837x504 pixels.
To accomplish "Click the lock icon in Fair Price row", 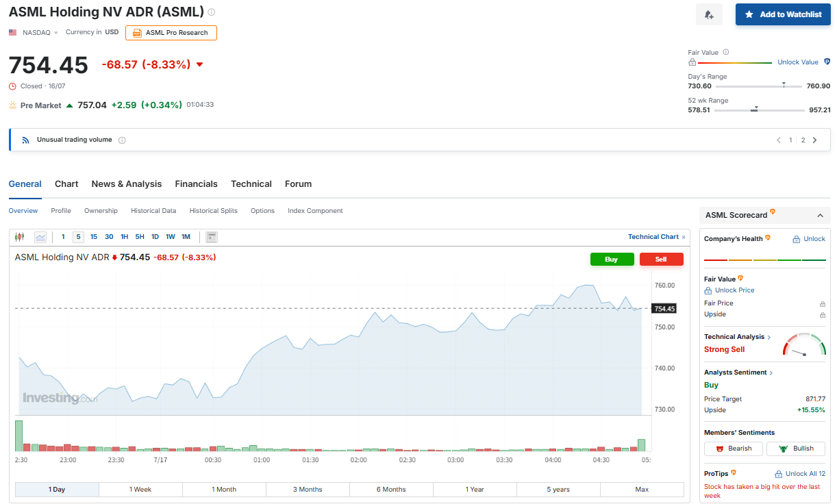I will pos(822,303).
